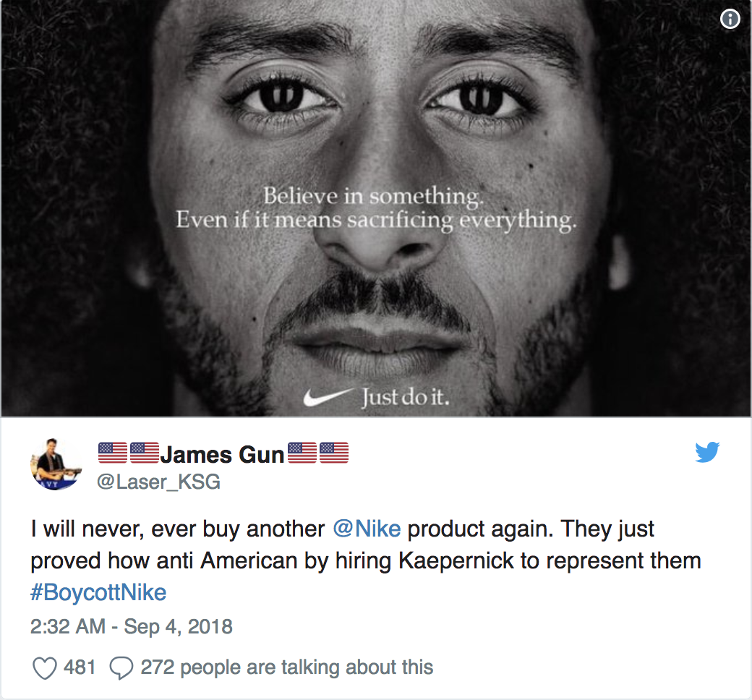Open the Nike ad image thumbnail
The width and height of the screenshot is (752, 700).
(x=376, y=208)
